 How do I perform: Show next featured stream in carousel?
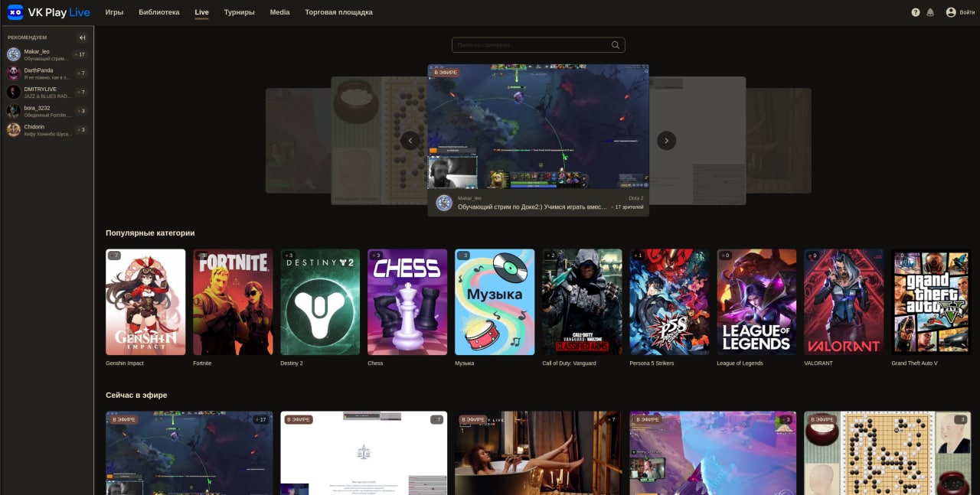[666, 140]
